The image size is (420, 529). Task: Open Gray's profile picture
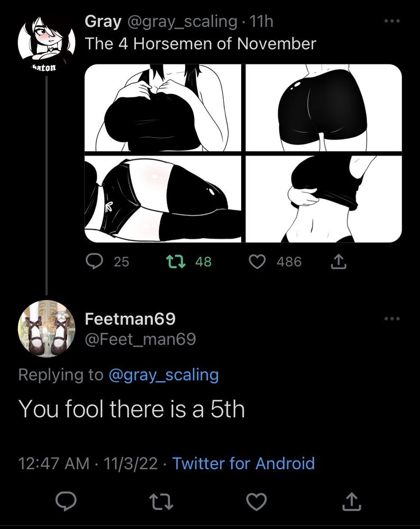(47, 39)
